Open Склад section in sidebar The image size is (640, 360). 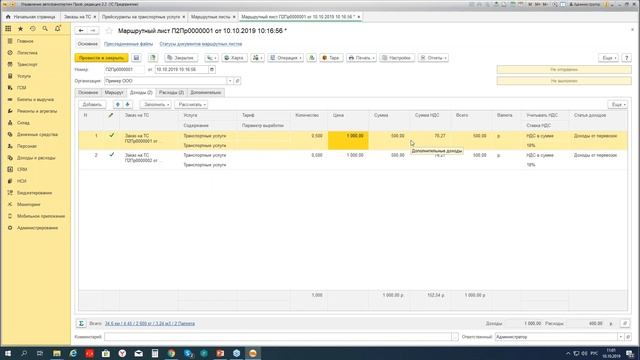(x=23, y=123)
